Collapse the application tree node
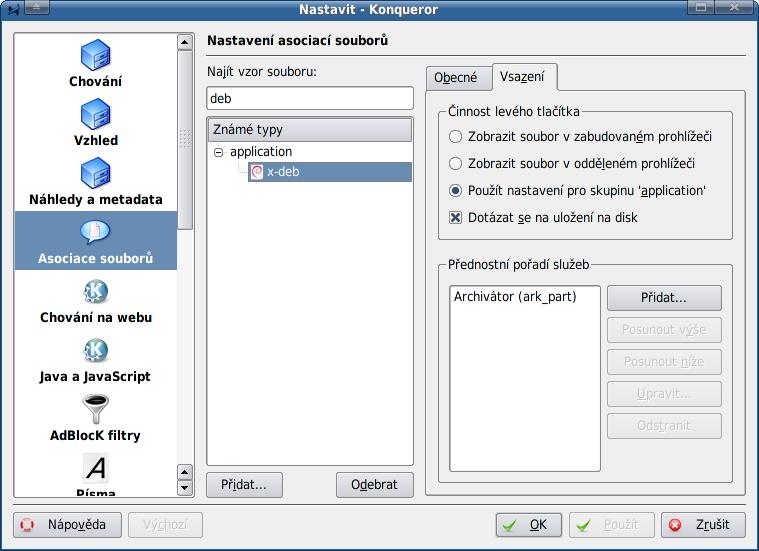 click(219, 152)
